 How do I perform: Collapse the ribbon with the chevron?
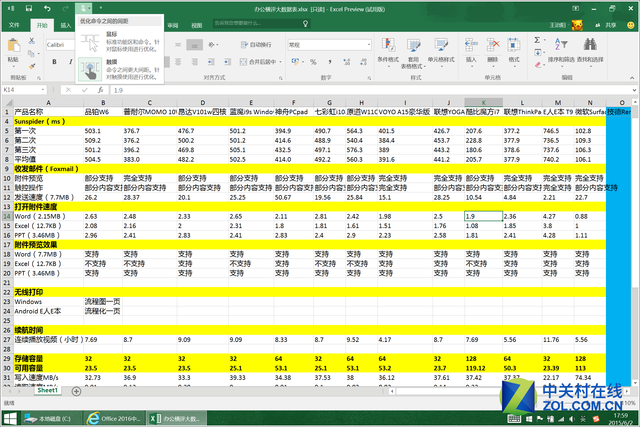[632, 78]
